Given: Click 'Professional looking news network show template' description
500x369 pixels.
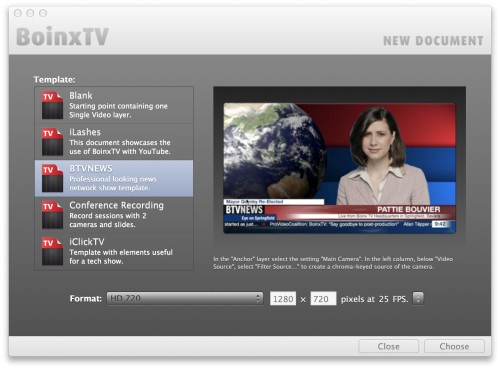Looking at the screenshot, I should (x=113, y=184).
